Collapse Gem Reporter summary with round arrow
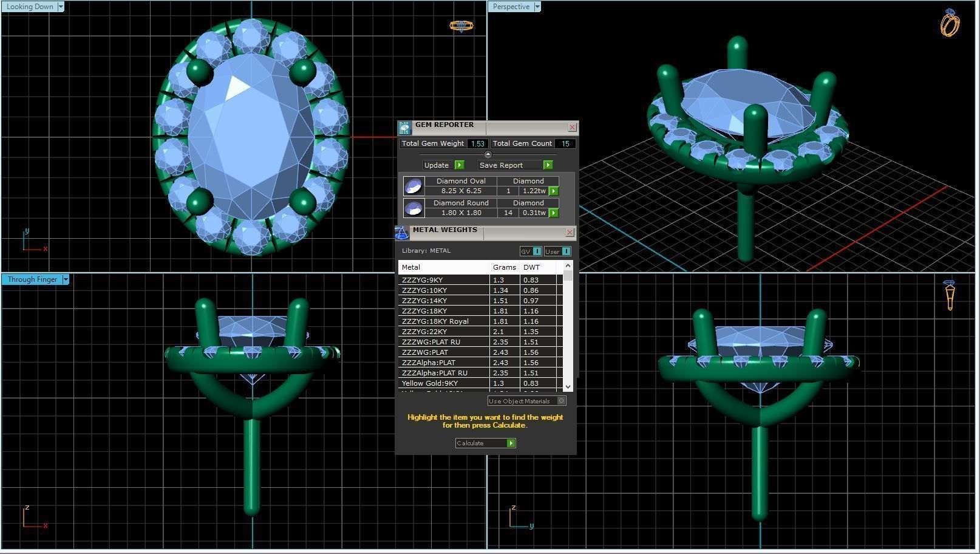Screen dimensions: 980x554 [488, 154]
